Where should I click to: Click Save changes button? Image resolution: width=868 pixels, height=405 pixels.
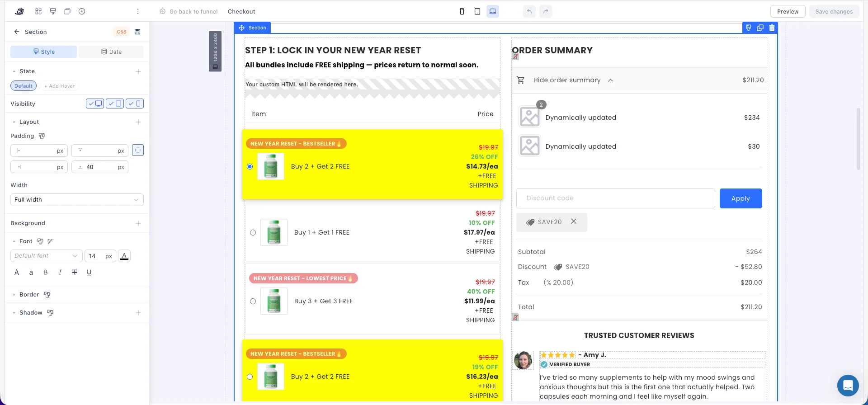click(834, 11)
